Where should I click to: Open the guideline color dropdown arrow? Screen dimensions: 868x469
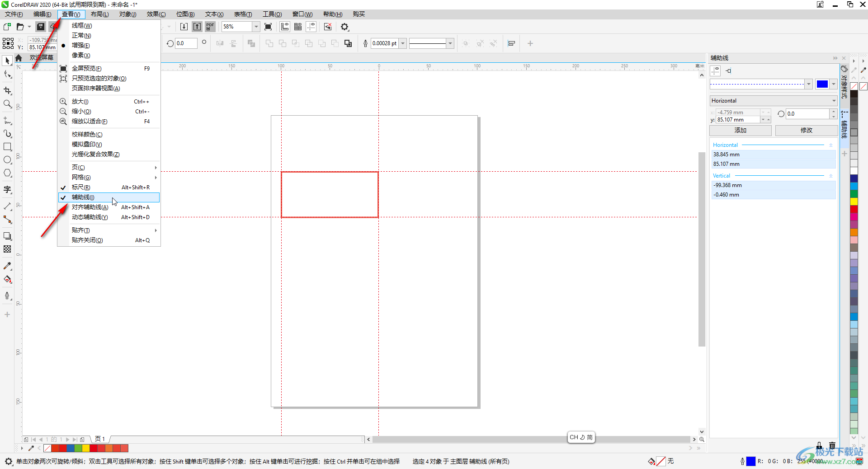click(833, 84)
